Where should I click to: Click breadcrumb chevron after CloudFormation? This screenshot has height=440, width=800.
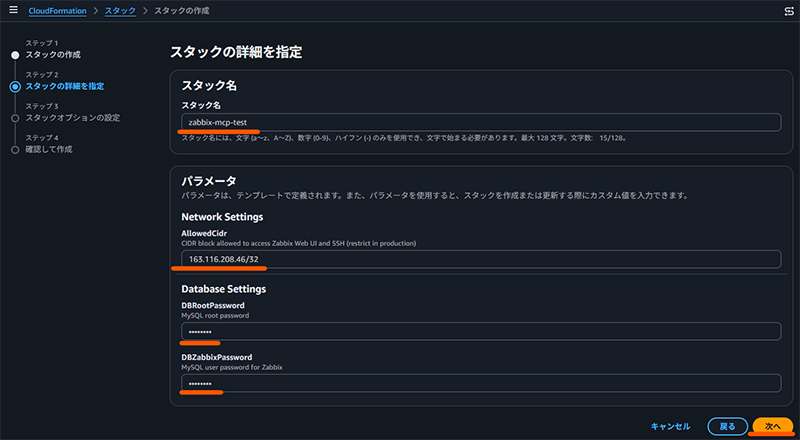[x=95, y=11]
